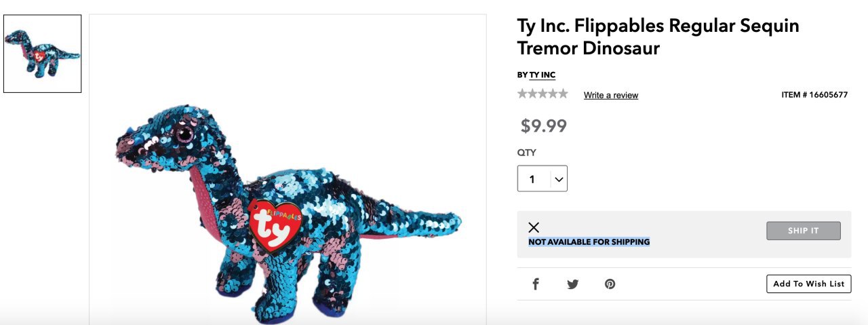
Task: Select the fifth rating star
Action: click(563, 94)
